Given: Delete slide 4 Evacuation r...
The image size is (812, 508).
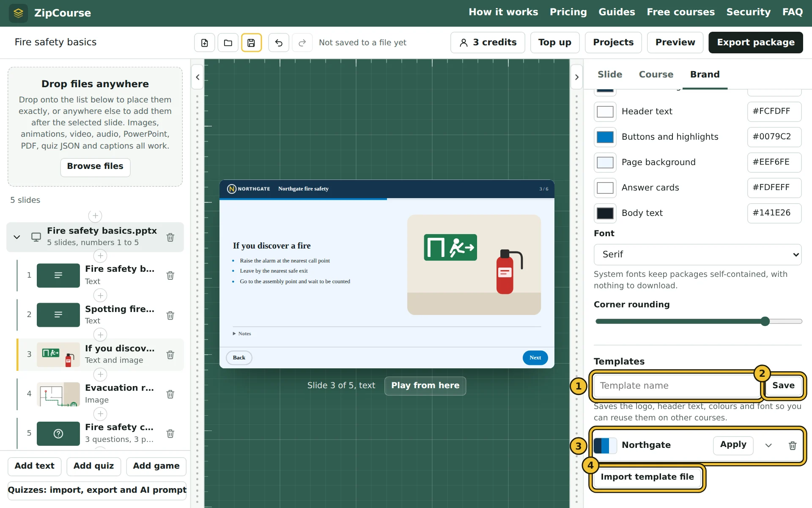Looking at the screenshot, I should 170,394.
